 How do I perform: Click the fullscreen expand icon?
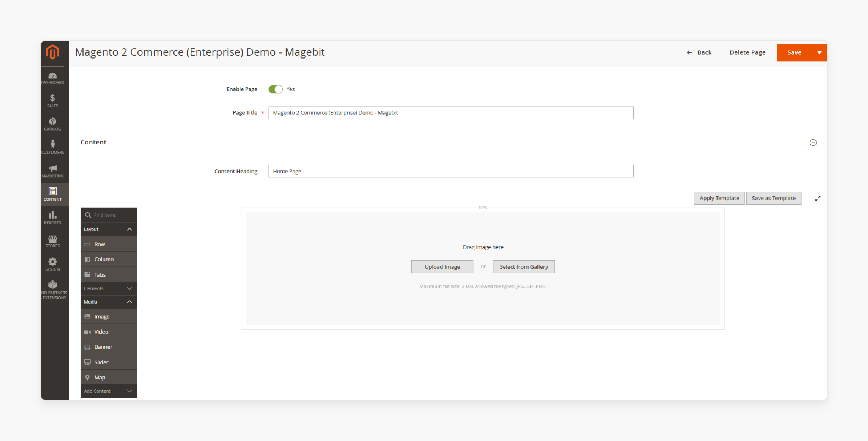pos(817,198)
